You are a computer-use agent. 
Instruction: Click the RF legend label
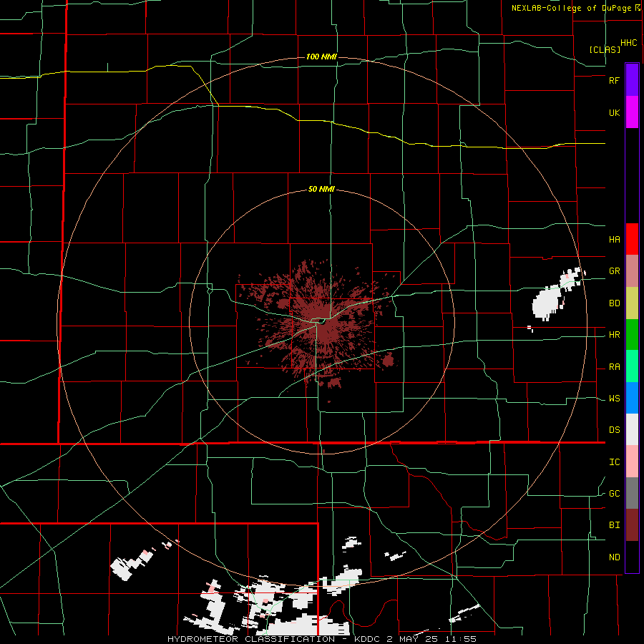tap(614, 80)
